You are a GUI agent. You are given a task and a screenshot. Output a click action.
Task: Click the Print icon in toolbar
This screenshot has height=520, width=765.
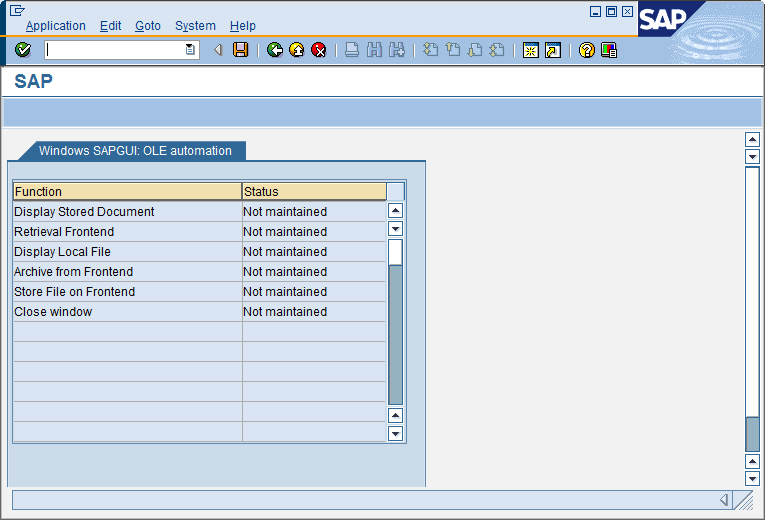(x=352, y=50)
